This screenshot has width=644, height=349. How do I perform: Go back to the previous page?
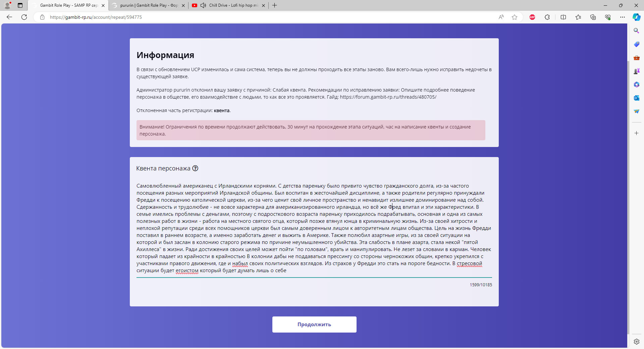click(9, 17)
